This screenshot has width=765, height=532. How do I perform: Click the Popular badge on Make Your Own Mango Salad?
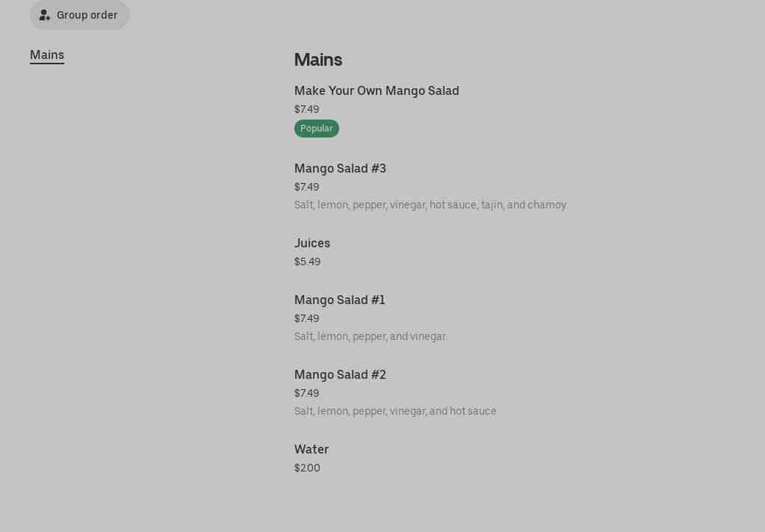(316, 128)
